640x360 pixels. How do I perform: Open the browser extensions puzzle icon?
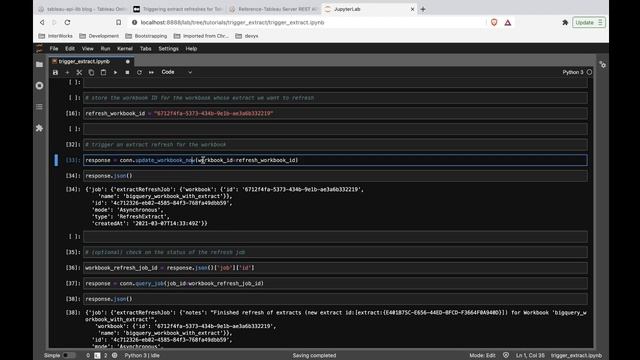565,22
